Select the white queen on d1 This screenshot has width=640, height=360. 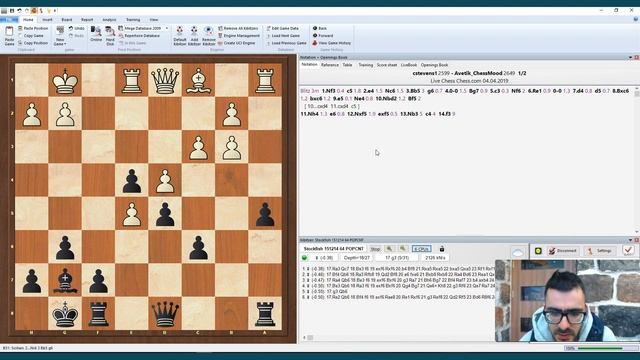pyautogui.click(x=165, y=80)
